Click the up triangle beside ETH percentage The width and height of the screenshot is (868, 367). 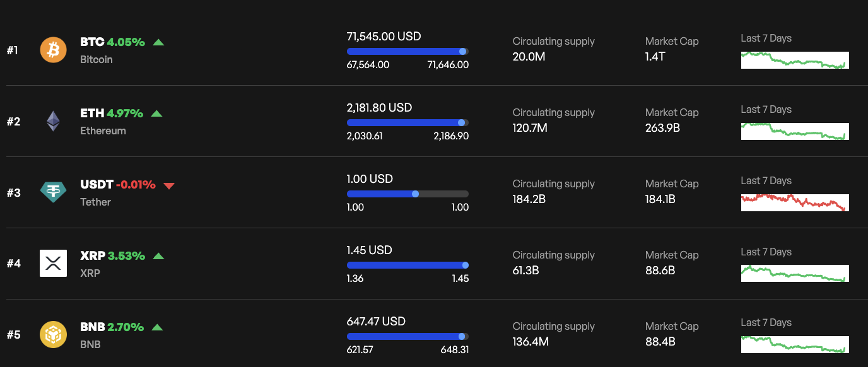coord(157,114)
